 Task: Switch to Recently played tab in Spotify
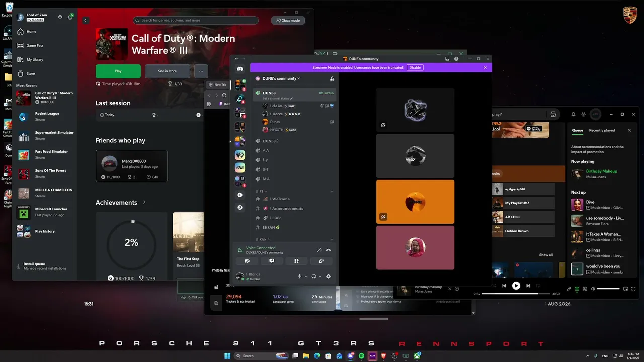[x=602, y=130]
